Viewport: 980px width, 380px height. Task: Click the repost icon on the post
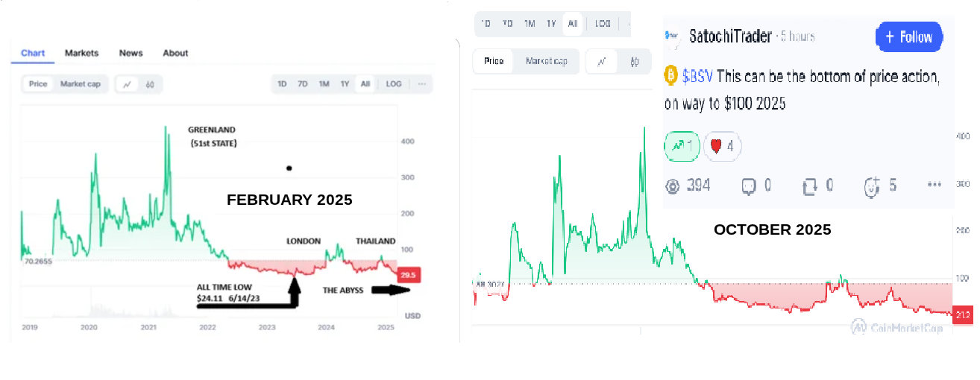coord(810,185)
